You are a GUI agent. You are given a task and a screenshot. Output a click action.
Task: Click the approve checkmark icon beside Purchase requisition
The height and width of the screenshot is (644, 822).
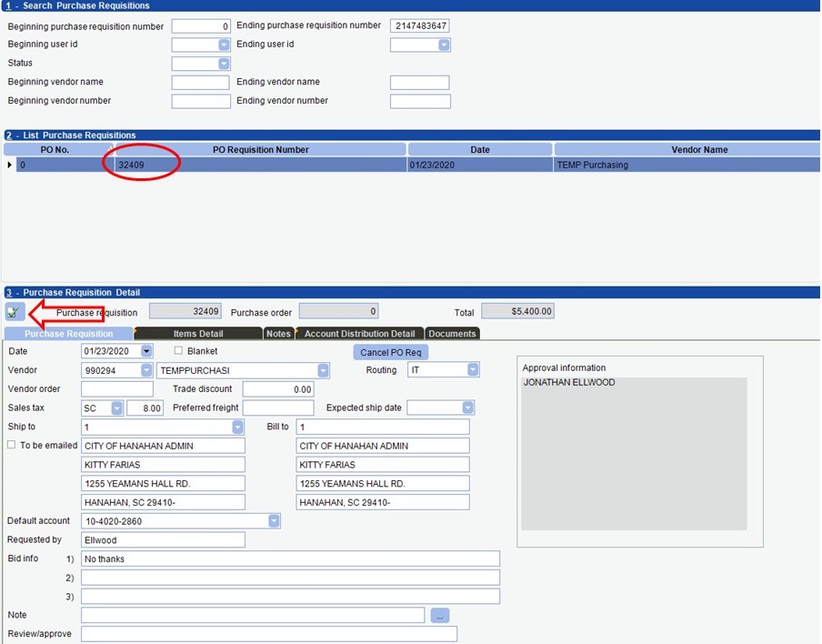15,312
